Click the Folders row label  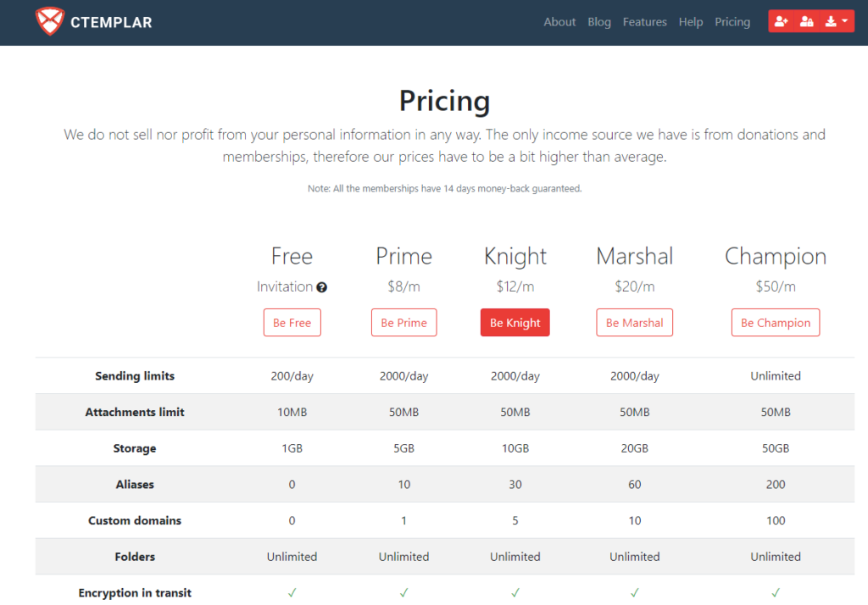pyautogui.click(x=135, y=557)
